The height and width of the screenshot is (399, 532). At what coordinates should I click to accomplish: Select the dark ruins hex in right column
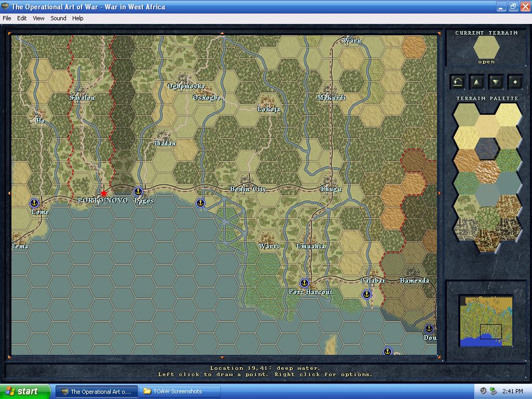[x=508, y=229]
